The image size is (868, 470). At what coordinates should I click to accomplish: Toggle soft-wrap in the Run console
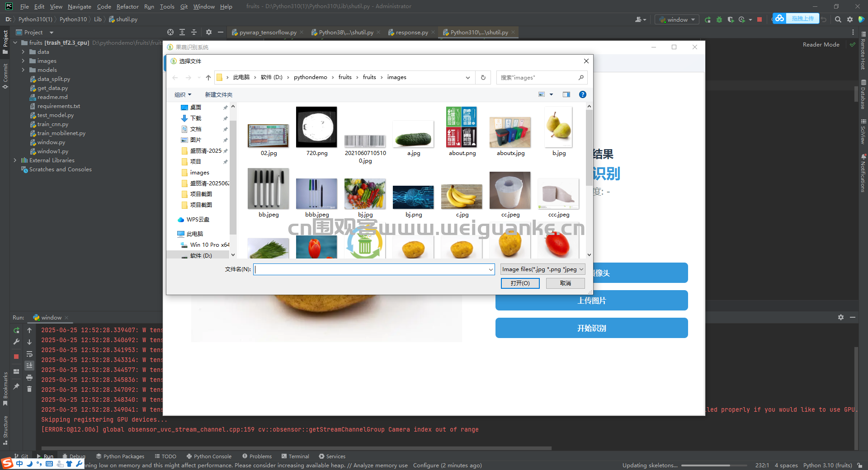pos(29,354)
